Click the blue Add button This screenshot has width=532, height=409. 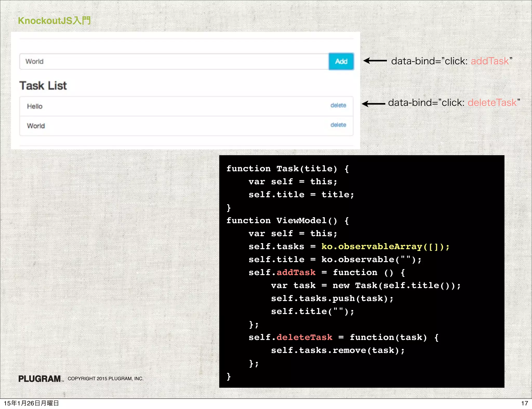(x=341, y=62)
